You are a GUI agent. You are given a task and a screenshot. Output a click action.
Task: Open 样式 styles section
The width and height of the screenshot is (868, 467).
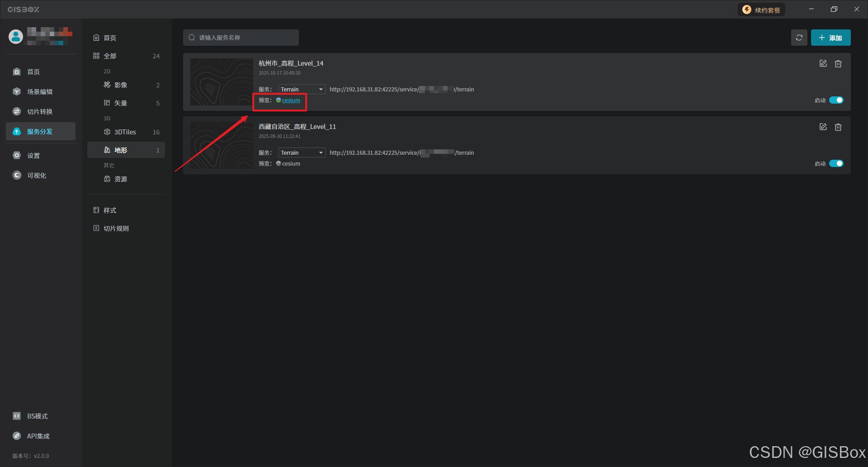pos(126,210)
